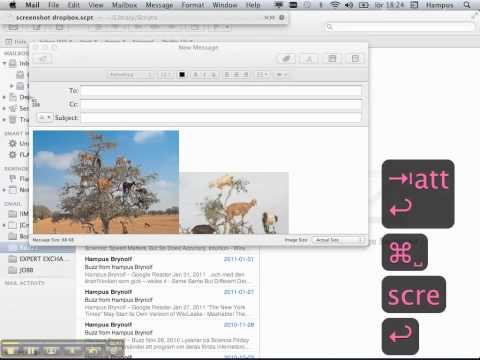Click the Mail search field

(x=400, y=27)
